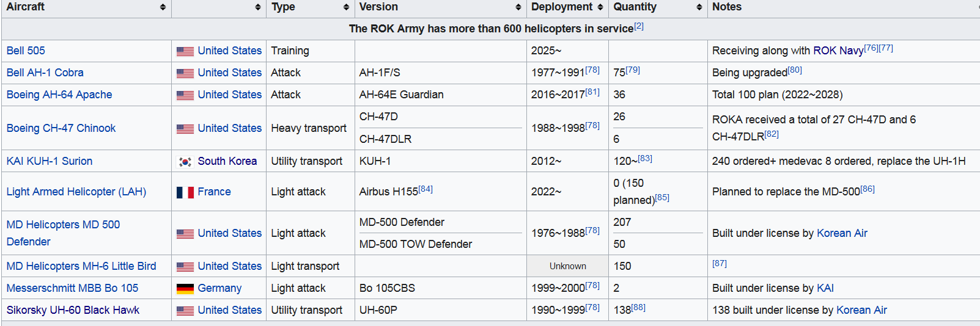Open citation [81] in Apache deployment cell

click(x=592, y=92)
